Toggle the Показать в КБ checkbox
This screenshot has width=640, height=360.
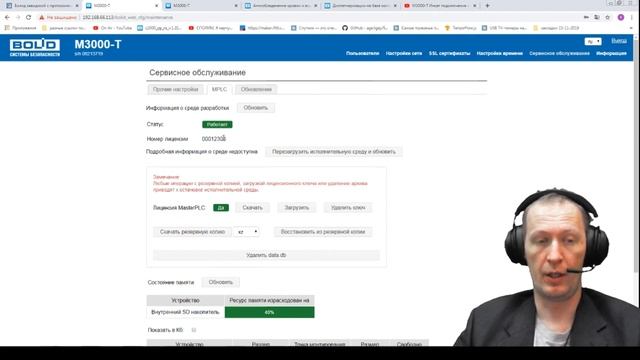point(193,330)
